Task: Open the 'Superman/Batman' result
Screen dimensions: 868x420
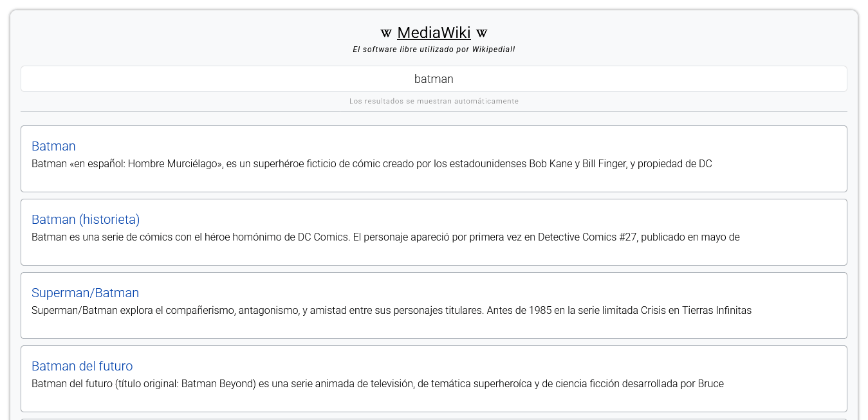Action: tap(85, 293)
